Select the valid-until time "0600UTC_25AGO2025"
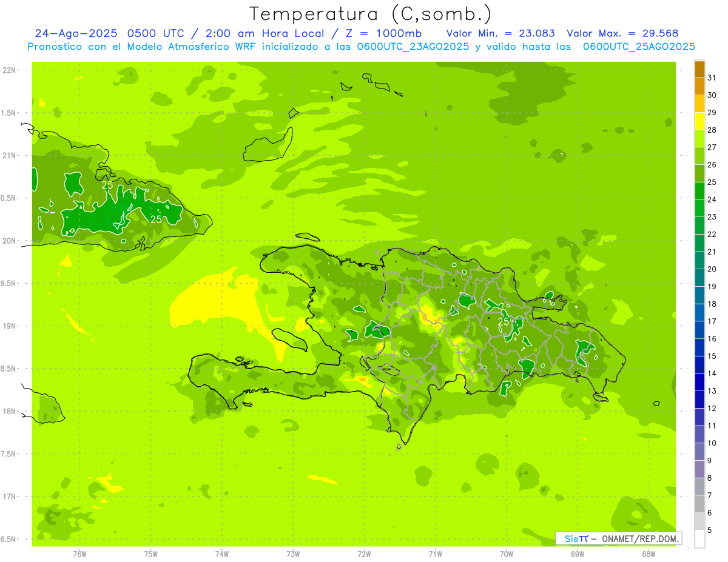The width and height of the screenshot is (728, 562). (639, 47)
